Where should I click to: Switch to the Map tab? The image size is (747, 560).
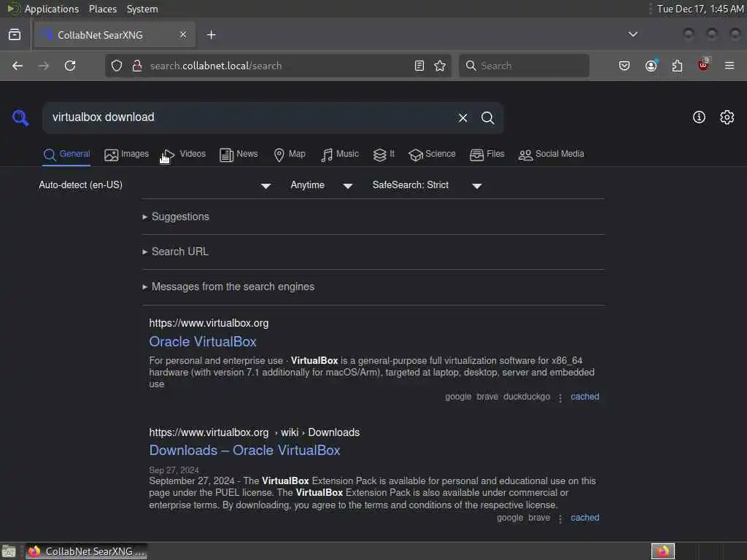tap(290, 155)
